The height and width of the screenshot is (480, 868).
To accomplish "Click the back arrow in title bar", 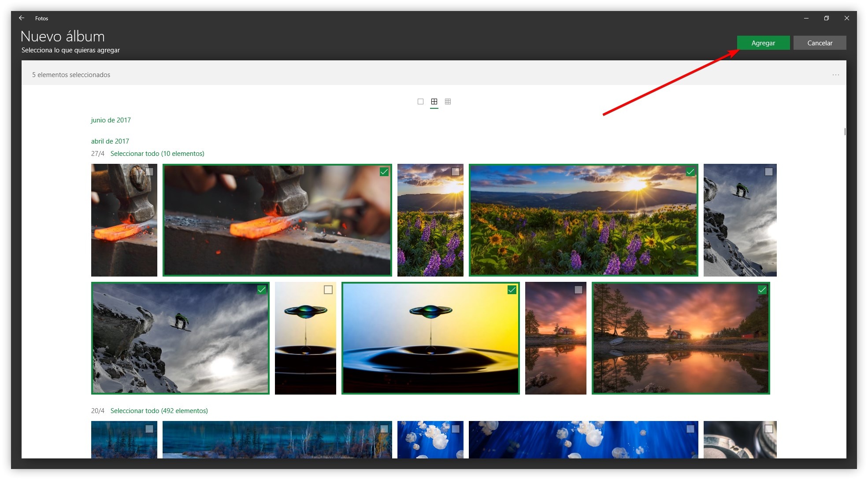I will 22,18.
